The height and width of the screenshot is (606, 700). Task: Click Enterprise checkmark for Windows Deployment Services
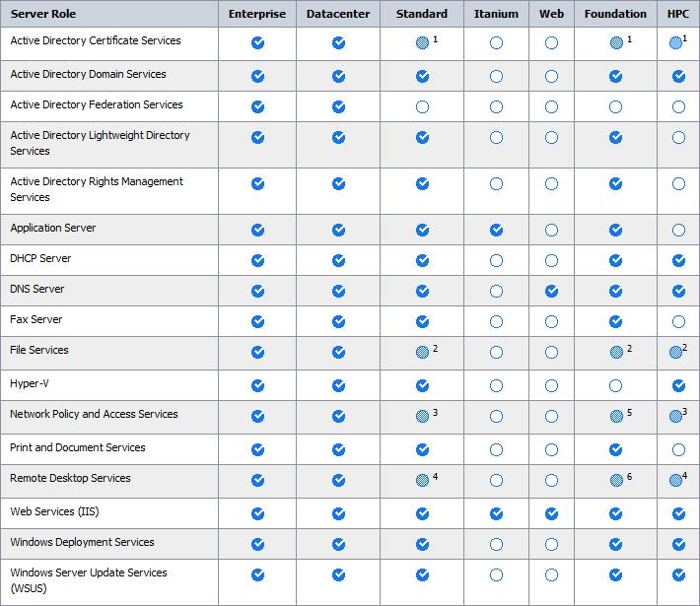(x=257, y=545)
